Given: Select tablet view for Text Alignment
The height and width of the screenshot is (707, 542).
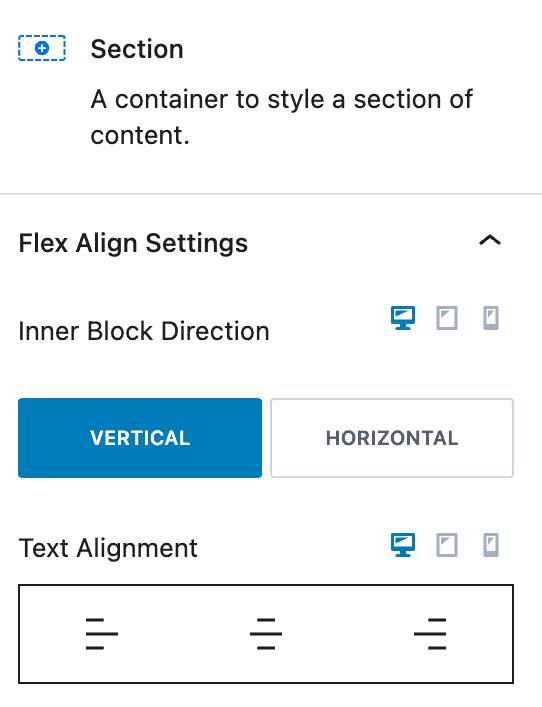Looking at the screenshot, I should (447, 545).
